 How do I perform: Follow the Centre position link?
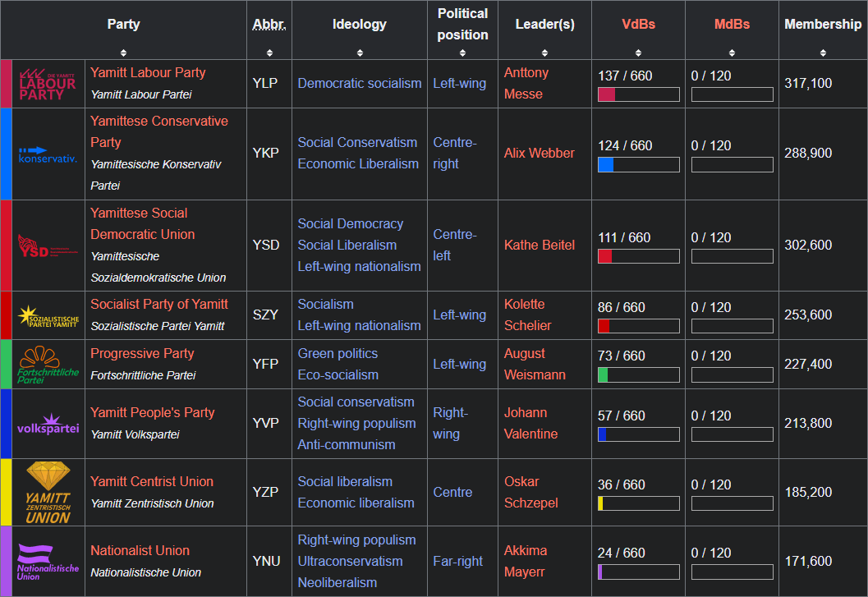pos(452,492)
